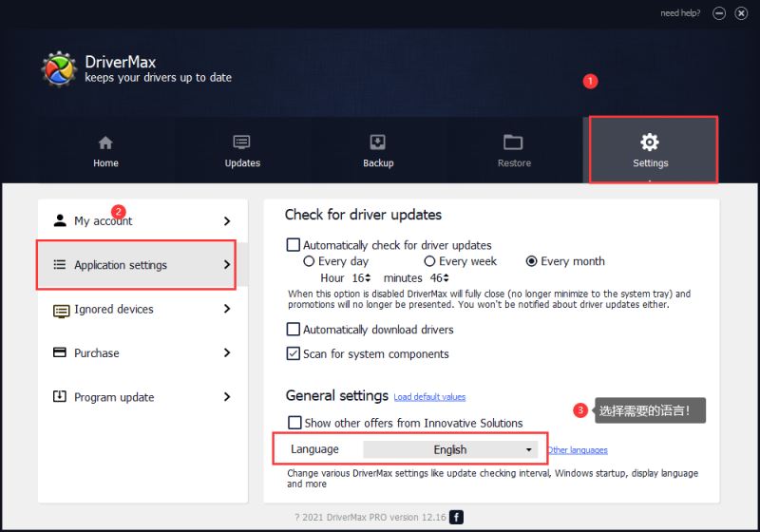This screenshot has height=532, width=760.
Task: Click the Updates list icon
Action: click(x=242, y=142)
